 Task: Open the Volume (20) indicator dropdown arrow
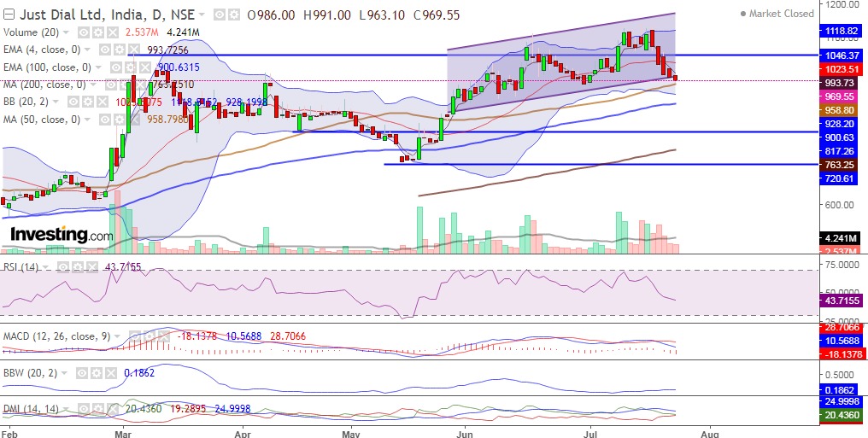click(66, 32)
